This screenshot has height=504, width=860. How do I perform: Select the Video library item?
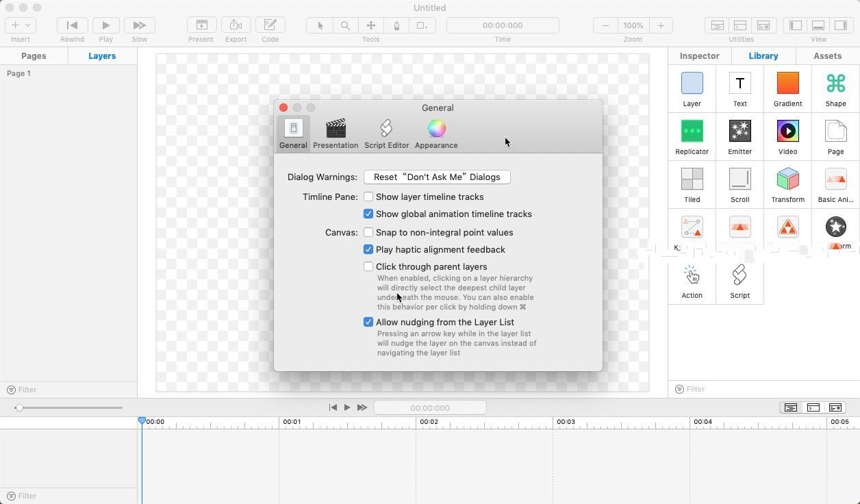(x=787, y=137)
